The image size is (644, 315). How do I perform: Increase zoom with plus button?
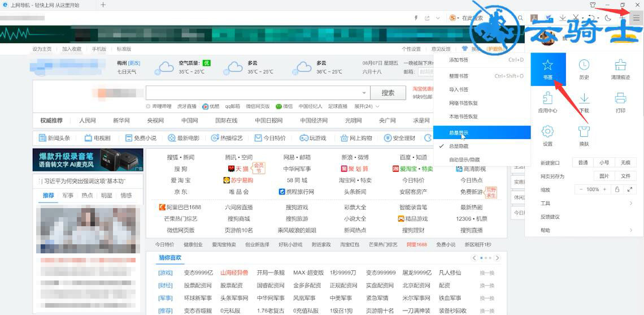(x=604, y=189)
